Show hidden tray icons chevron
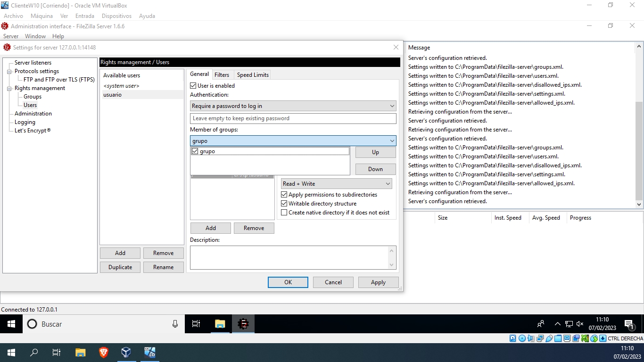644x362 pixels. [557, 324]
